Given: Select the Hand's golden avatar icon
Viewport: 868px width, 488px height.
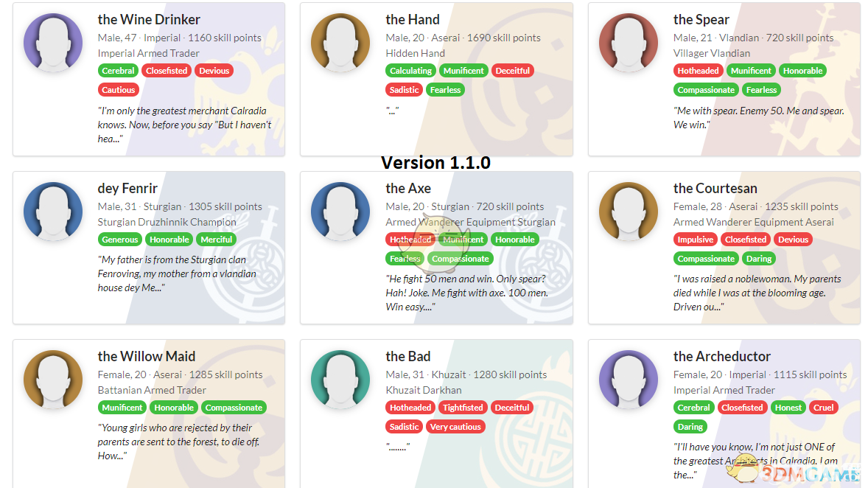Looking at the screenshot, I should [x=340, y=43].
